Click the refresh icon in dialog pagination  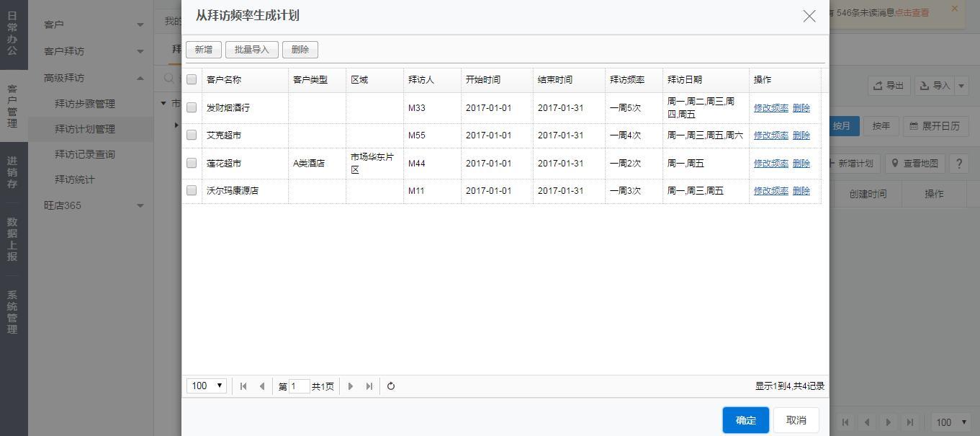point(391,386)
